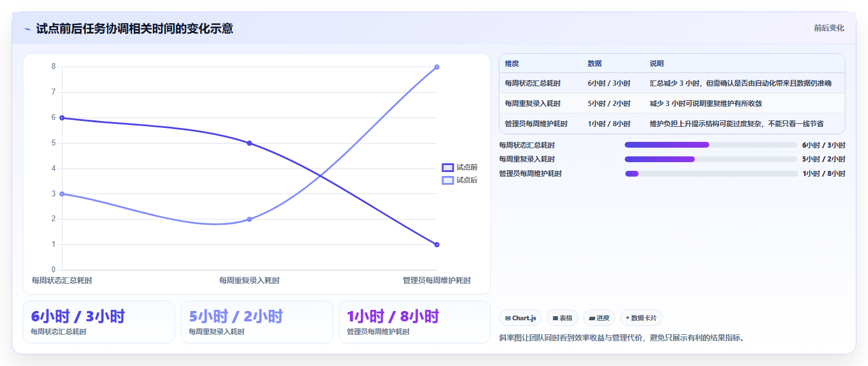Click the 表格 tag chip
The width and height of the screenshot is (868, 366).
coord(562,318)
